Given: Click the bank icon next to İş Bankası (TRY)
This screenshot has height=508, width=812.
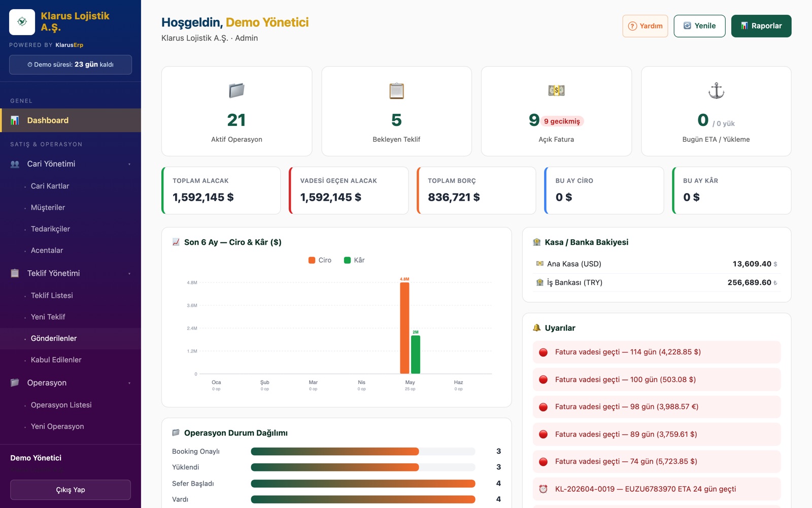Looking at the screenshot, I should click(540, 282).
